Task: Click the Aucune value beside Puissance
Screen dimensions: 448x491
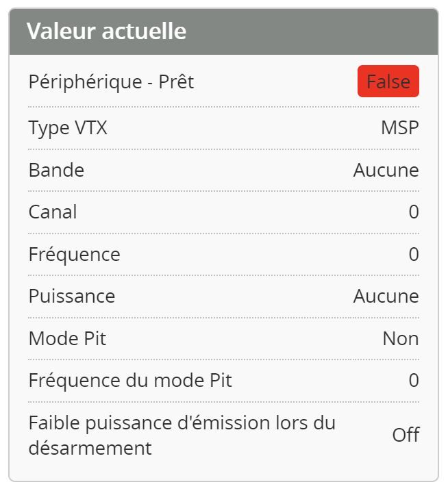Action: click(386, 297)
